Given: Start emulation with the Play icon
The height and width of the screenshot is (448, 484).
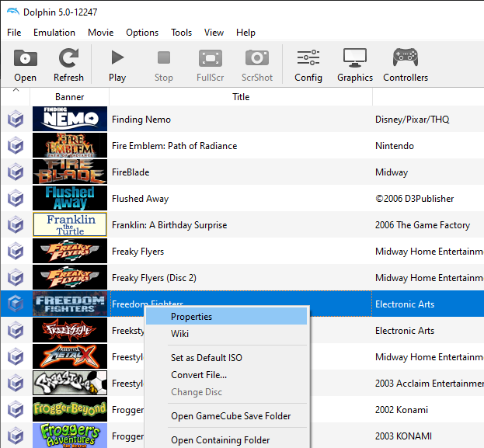Looking at the screenshot, I should tap(117, 57).
